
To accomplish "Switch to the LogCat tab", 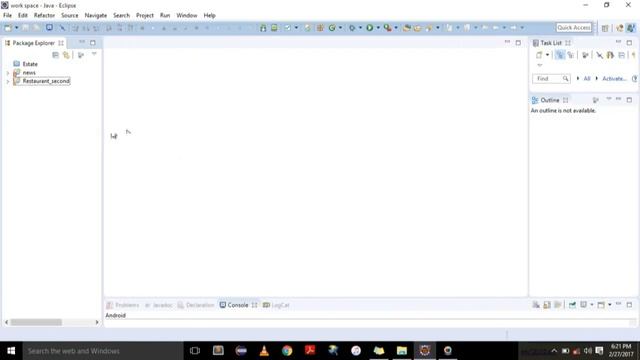I will 276,305.
